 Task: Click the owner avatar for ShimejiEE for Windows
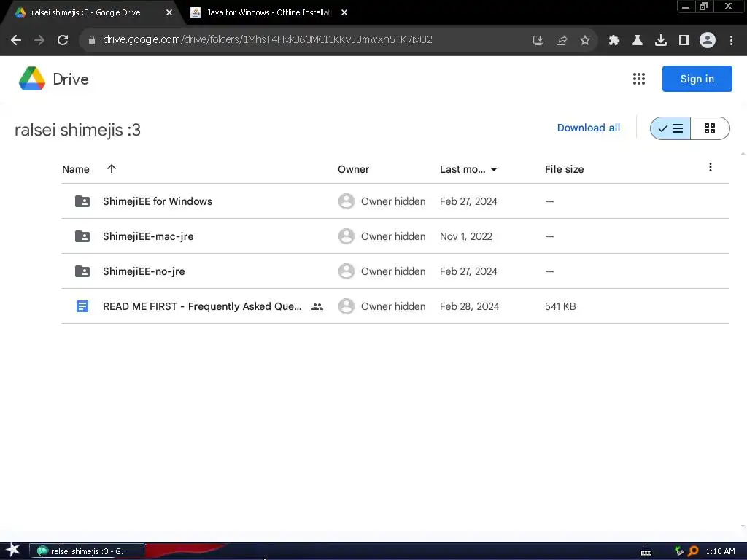pos(347,201)
